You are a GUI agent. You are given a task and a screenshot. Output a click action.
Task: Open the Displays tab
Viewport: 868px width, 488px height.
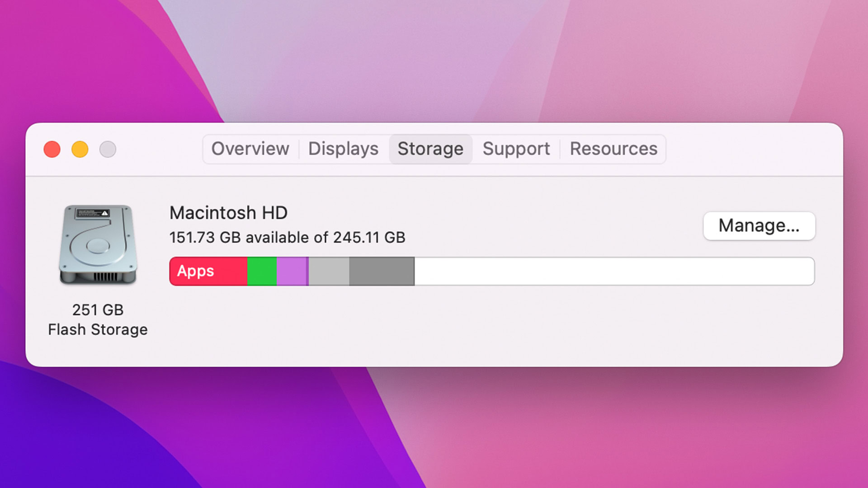click(x=343, y=149)
